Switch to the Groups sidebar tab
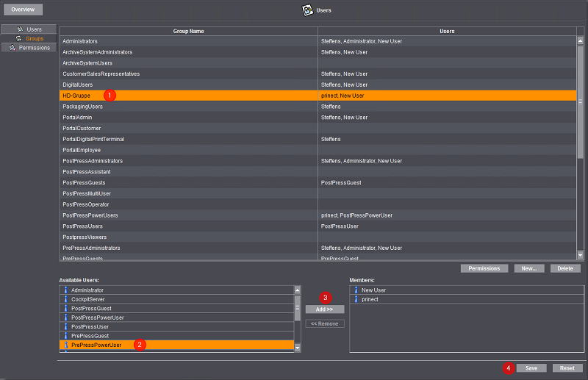This screenshot has width=588, height=380. tap(29, 38)
